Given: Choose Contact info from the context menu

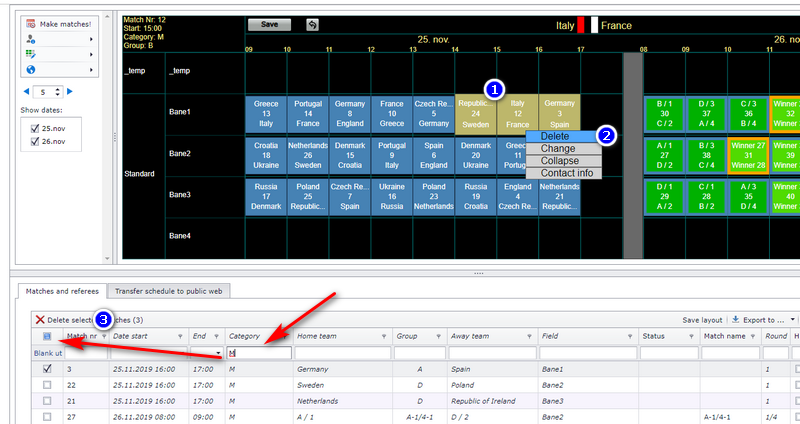Looking at the screenshot, I should 563,173.
